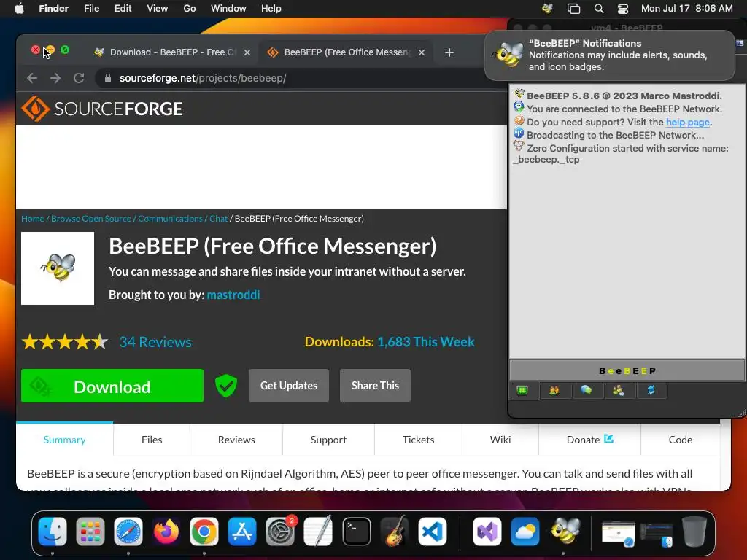Launch Safari from the dock
The width and height of the screenshot is (747, 560).
point(128,532)
